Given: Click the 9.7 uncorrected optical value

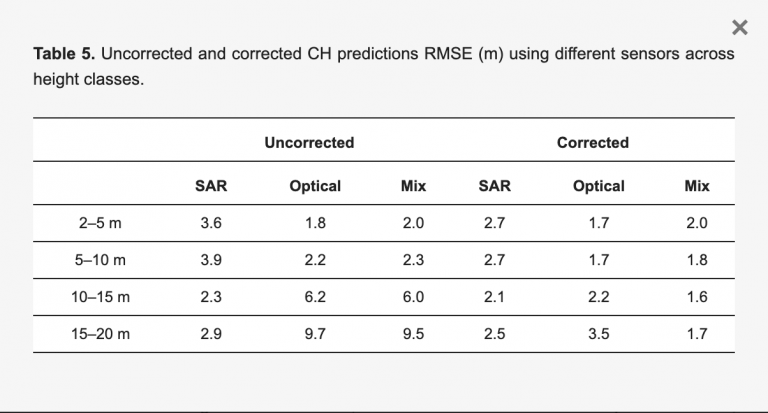Looking at the screenshot, I should coord(315,334).
